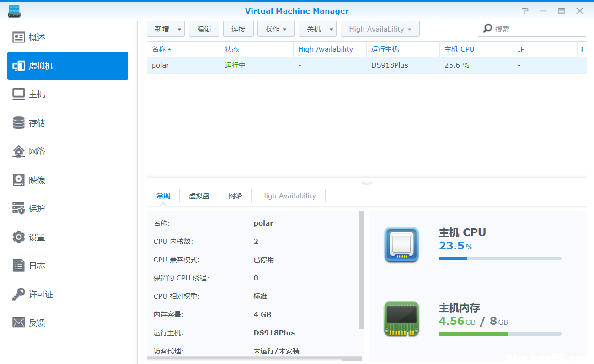The height and width of the screenshot is (364, 594).
Task: Click the 概述 overview sidebar icon
Action: click(x=19, y=37)
